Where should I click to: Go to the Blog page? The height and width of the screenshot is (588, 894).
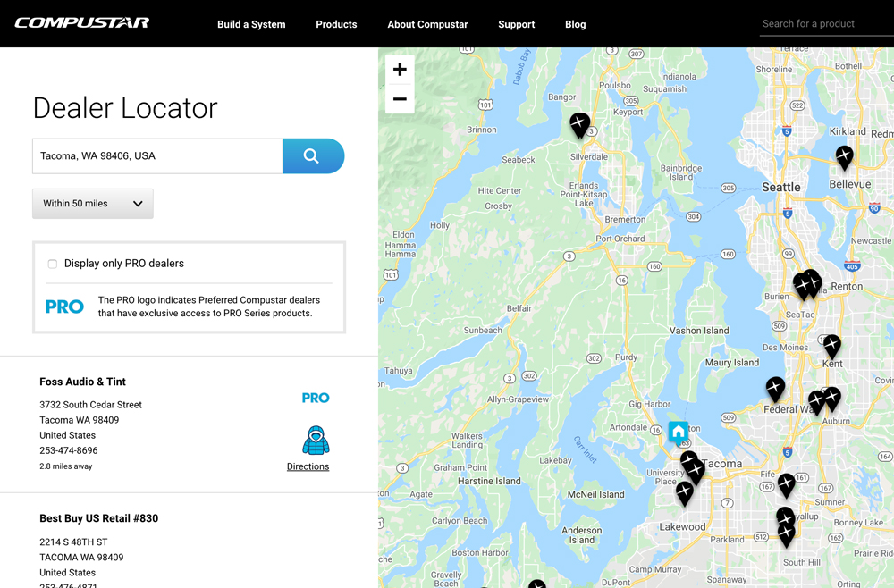tap(575, 24)
